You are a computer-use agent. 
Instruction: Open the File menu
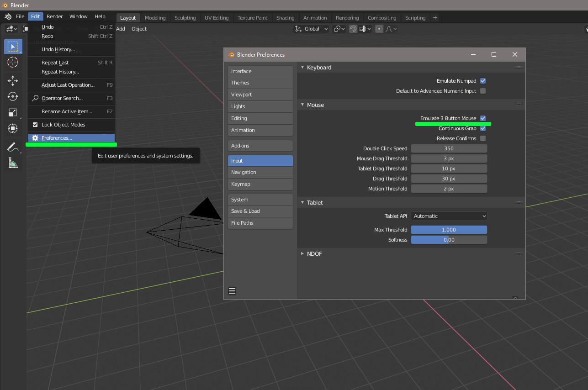point(20,16)
